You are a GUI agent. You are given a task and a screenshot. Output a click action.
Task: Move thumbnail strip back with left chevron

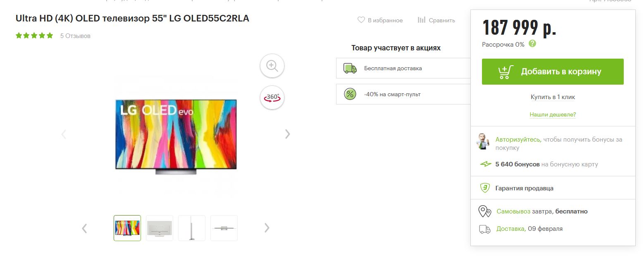[x=84, y=228]
